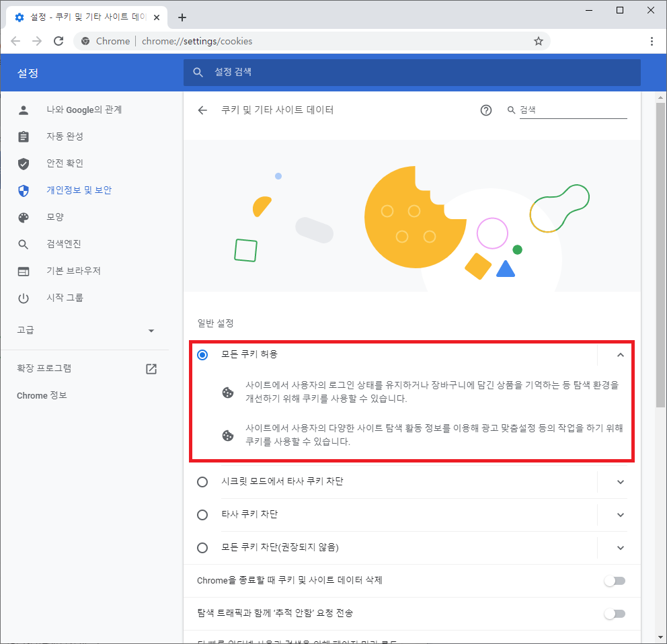This screenshot has height=644, width=667.
Task: Click magnifier icon for 검색엔진
Action: [24, 244]
